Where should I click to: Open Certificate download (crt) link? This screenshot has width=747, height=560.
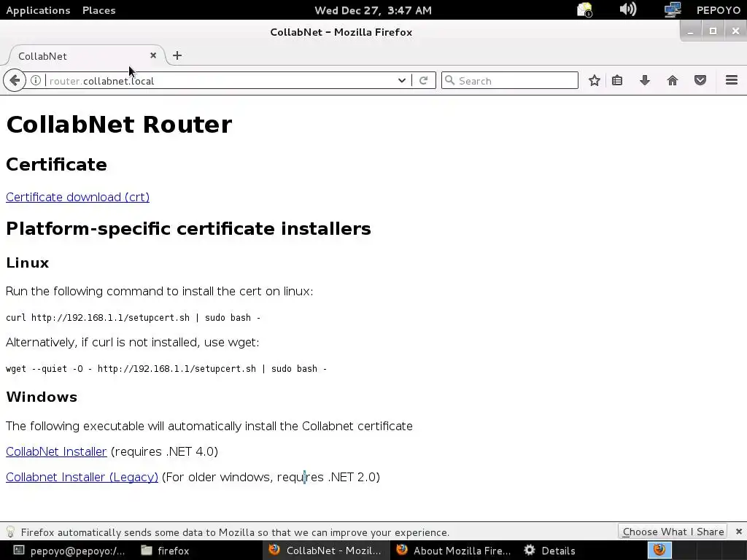tap(77, 197)
